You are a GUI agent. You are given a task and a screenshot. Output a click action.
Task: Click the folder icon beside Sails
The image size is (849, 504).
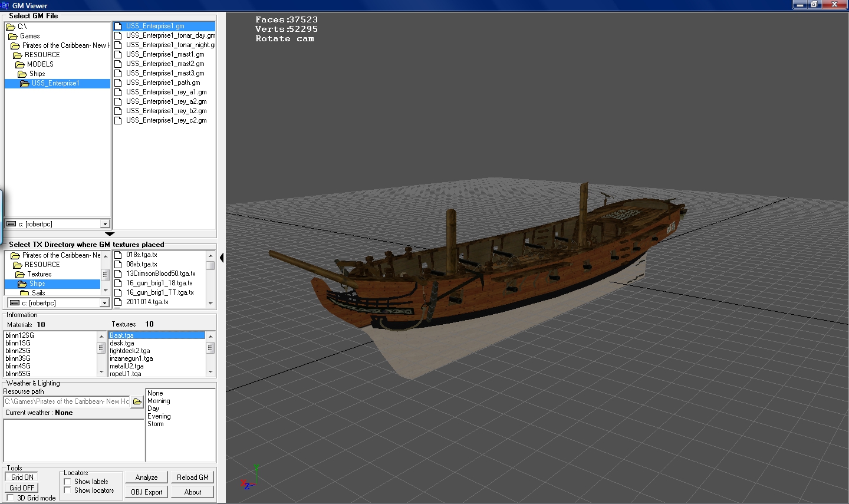[x=24, y=293]
